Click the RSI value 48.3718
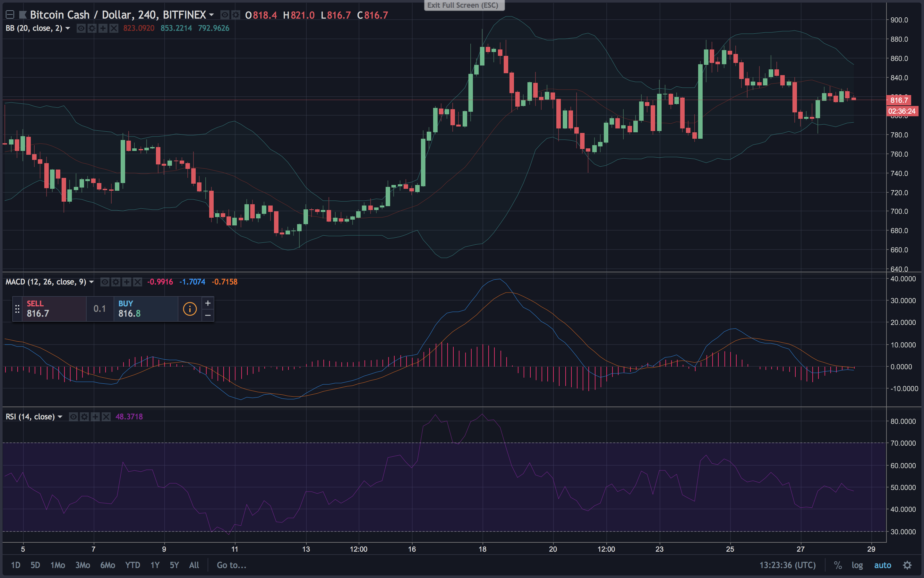Screen dimensions: 924x578 tap(129, 417)
